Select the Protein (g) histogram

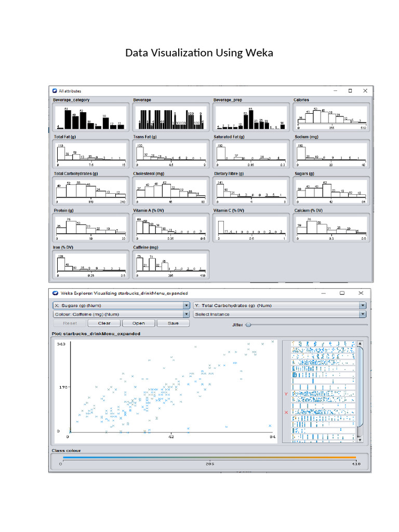click(x=90, y=228)
